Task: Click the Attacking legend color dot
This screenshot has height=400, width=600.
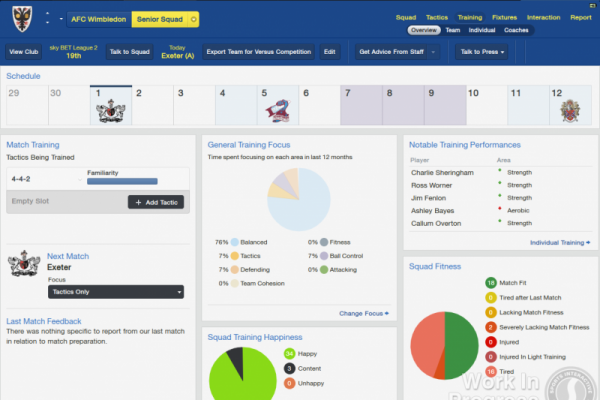Action: point(324,270)
